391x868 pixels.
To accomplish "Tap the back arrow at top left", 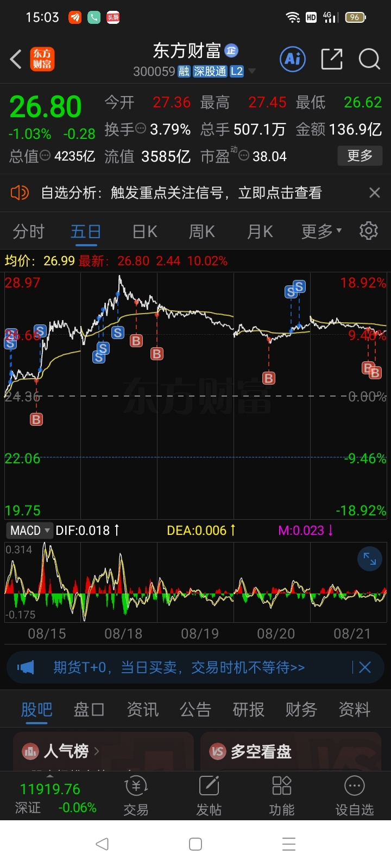I will click(16, 59).
